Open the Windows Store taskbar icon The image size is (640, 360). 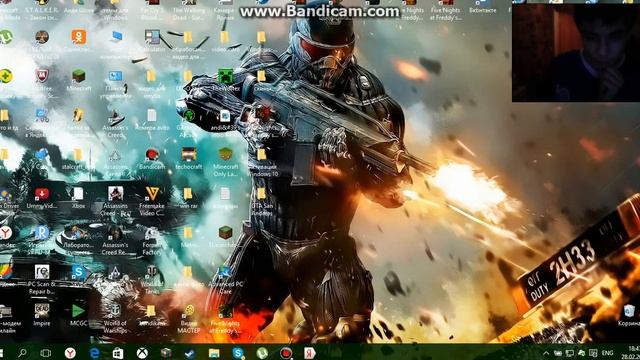[118, 352]
